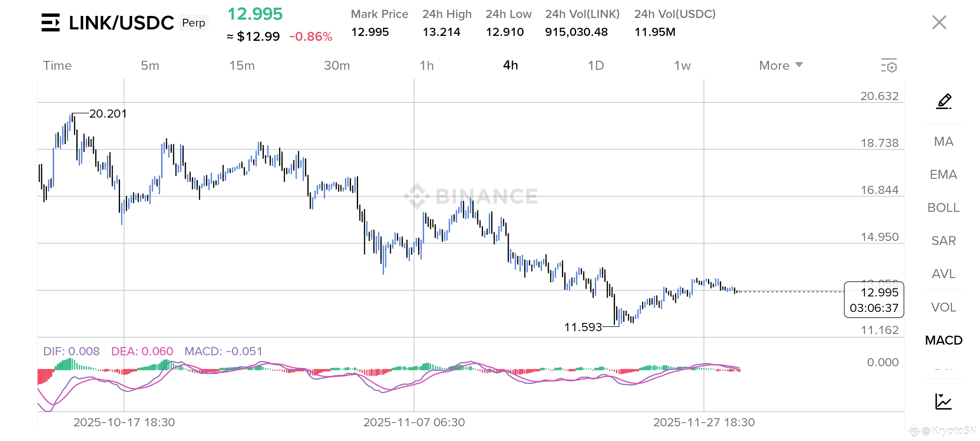
Task: Enable the BOLL indicator
Action: 944,207
